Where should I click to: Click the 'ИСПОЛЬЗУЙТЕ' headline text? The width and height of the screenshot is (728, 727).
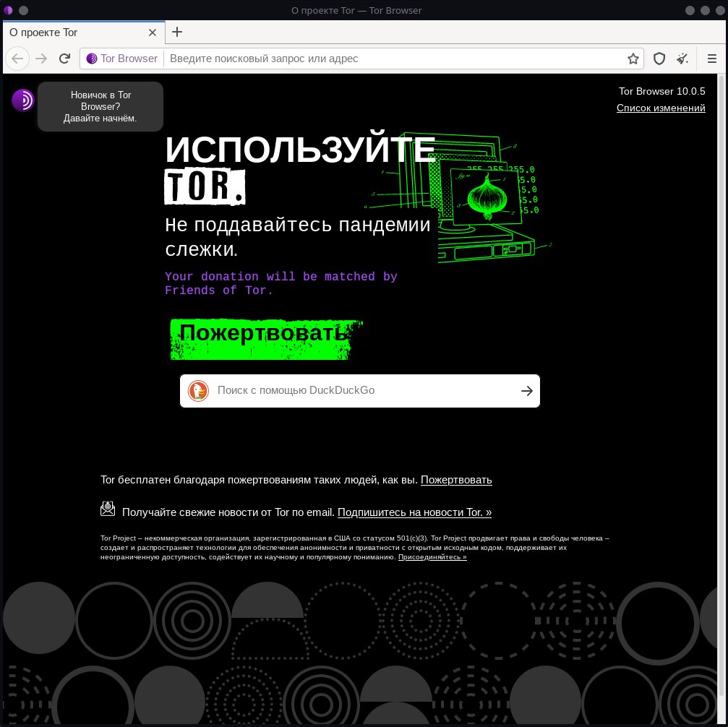[x=300, y=149]
